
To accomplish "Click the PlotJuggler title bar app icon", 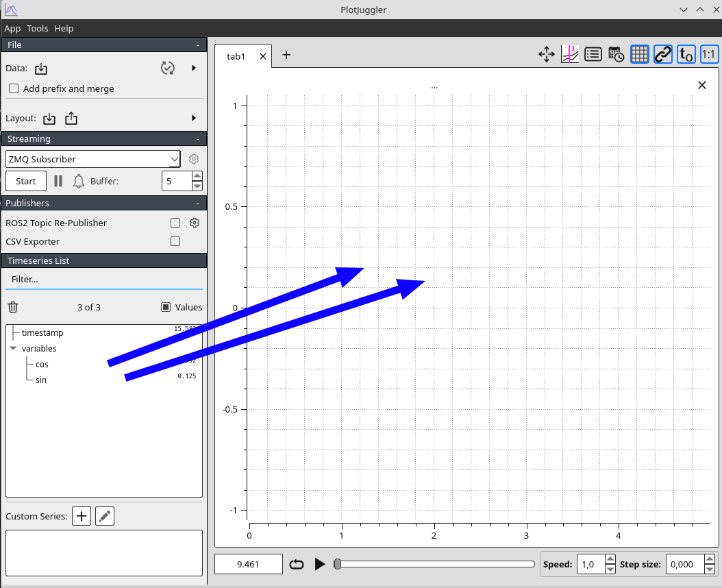I will tap(11, 10).
